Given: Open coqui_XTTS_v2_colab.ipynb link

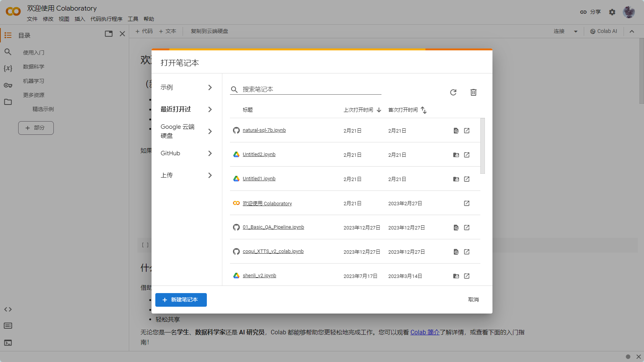Looking at the screenshot, I should click(x=273, y=251).
